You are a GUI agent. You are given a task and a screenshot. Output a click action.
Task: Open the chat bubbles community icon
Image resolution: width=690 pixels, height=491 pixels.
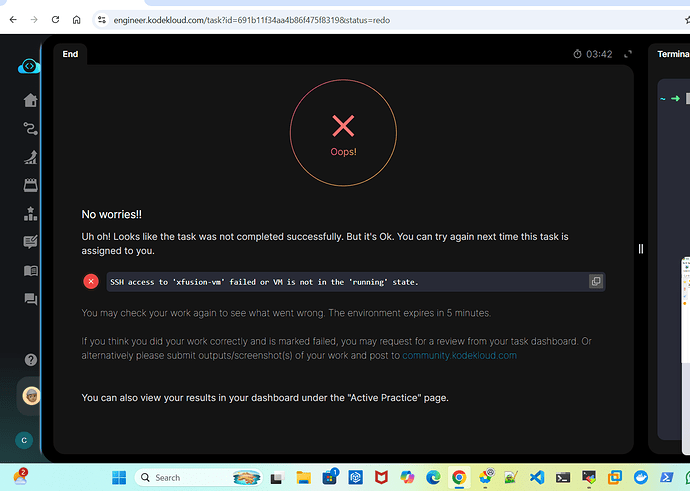(x=30, y=299)
